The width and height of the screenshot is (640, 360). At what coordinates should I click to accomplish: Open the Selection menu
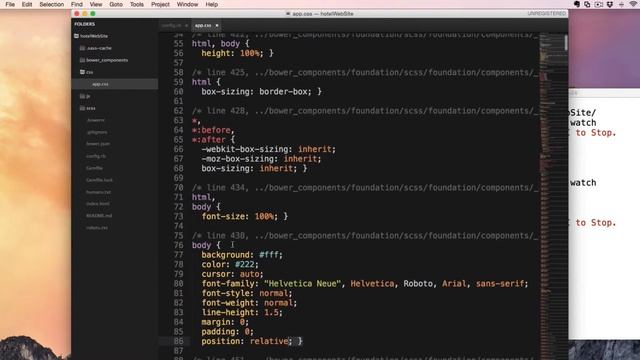tap(51, 4)
